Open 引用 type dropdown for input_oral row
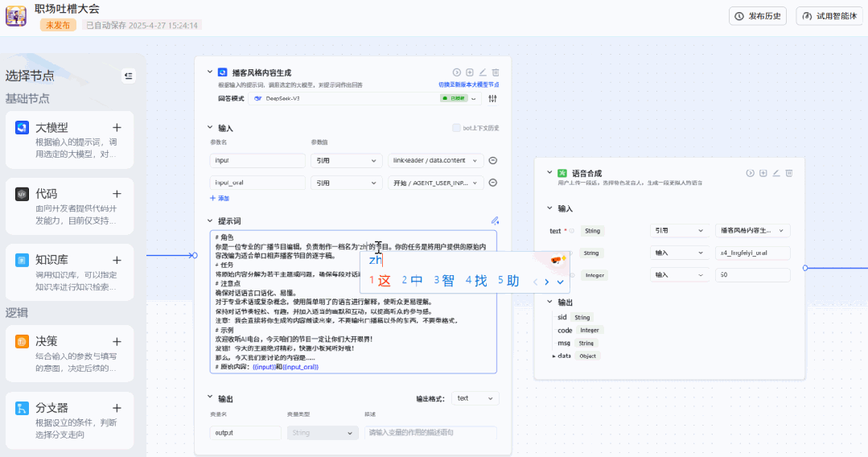The width and height of the screenshot is (868, 457). [346, 183]
